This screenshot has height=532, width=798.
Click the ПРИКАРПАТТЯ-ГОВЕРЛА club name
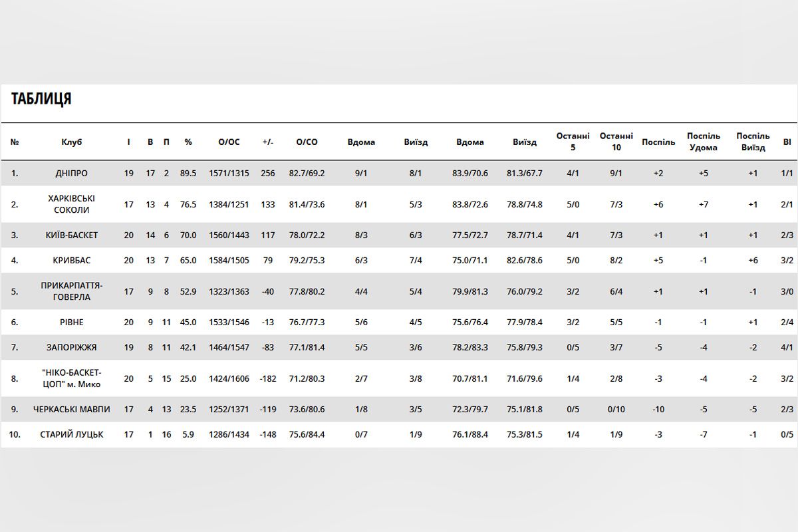[x=71, y=291]
